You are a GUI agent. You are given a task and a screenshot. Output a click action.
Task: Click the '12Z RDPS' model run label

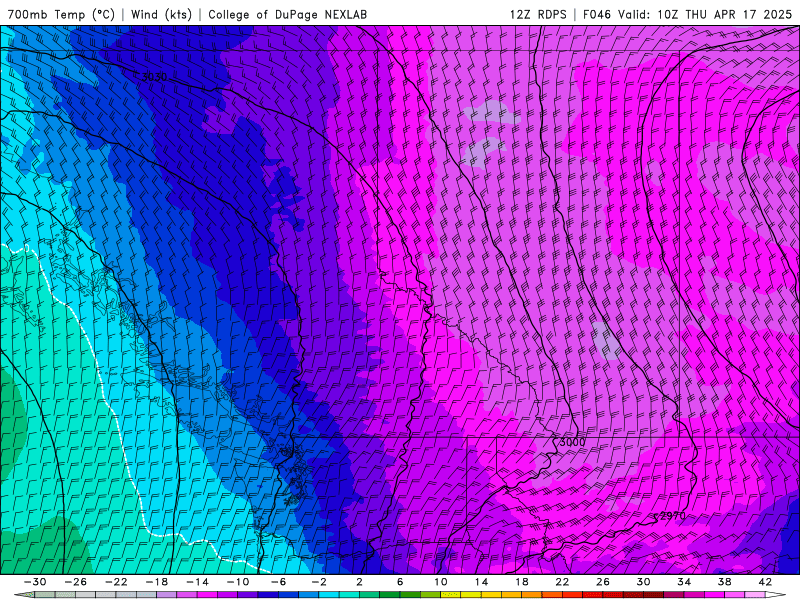click(538, 14)
